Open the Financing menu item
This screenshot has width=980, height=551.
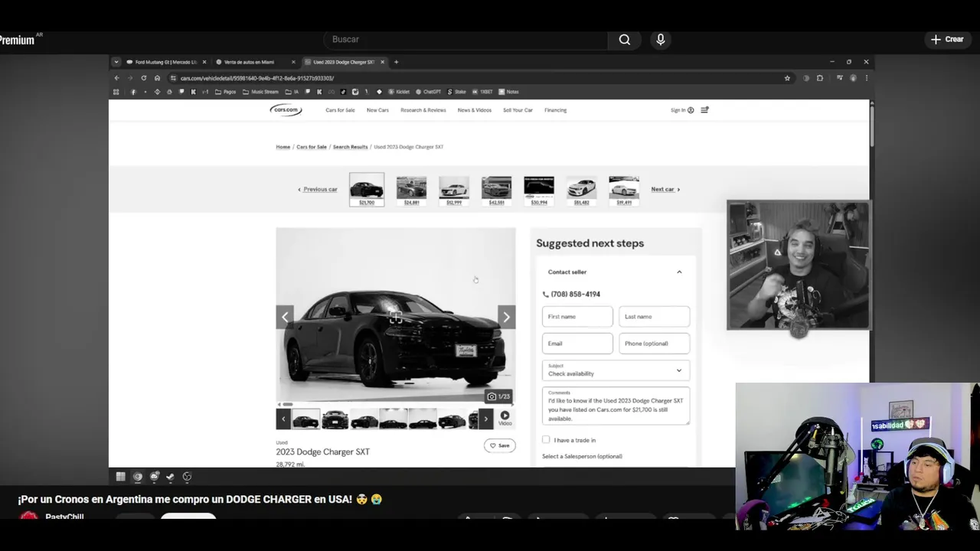pyautogui.click(x=556, y=110)
